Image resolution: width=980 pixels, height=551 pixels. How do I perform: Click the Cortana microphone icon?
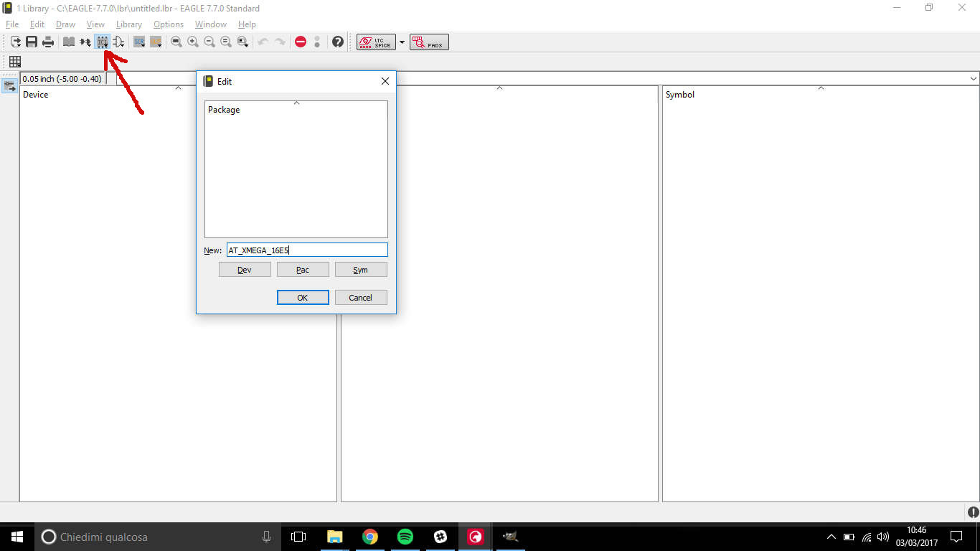(266, 537)
